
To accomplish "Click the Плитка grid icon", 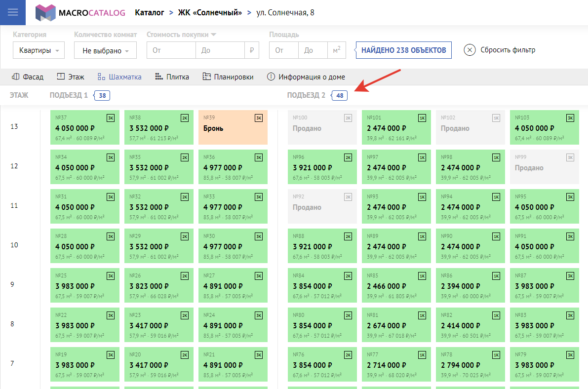I will pos(159,77).
